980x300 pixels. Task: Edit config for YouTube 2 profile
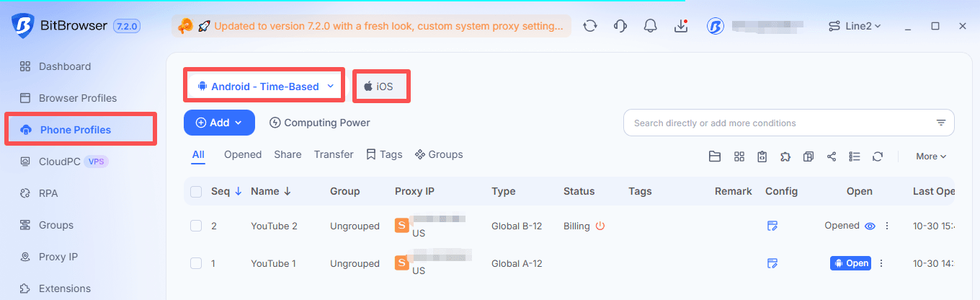(772, 226)
